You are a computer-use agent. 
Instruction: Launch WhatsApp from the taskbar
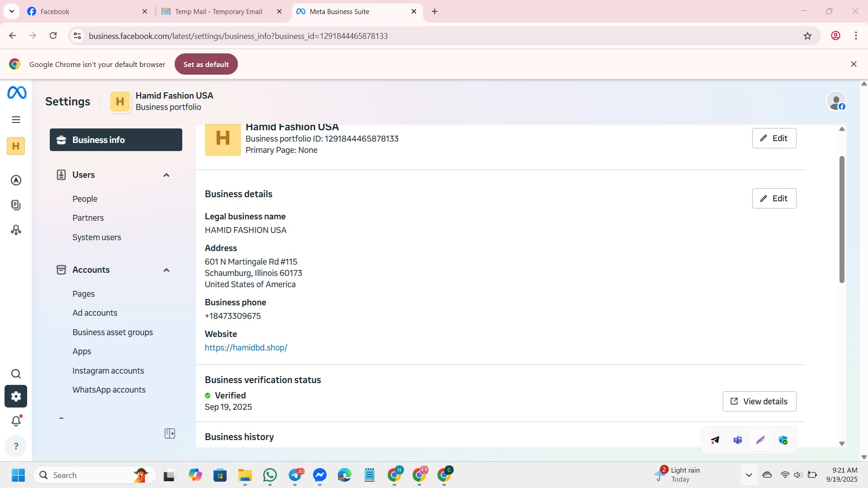(270, 475)
